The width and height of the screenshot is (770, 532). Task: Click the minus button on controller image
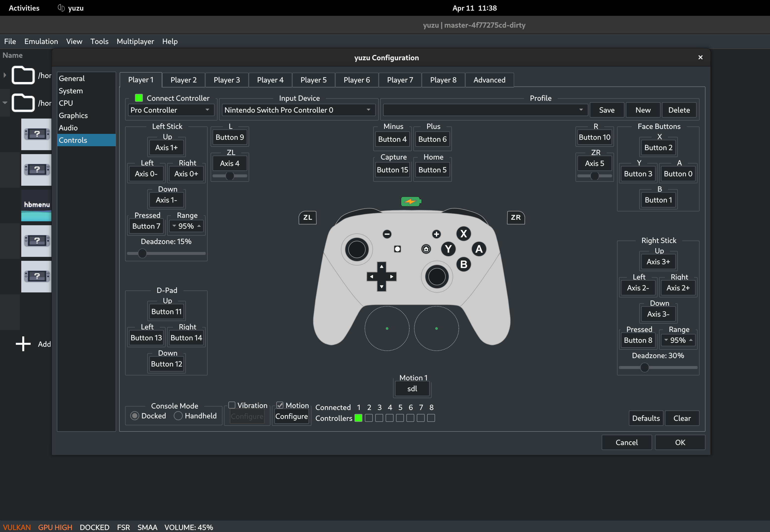pyautogui.click(x=387, y=234)
